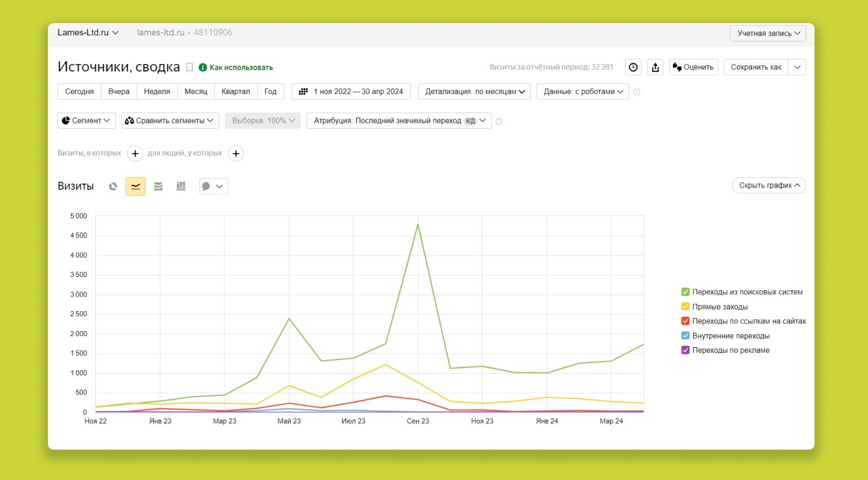Viewport: 868px width, 480px height.
Task: Select the line chart view icon
Action: tap(135, 186)
